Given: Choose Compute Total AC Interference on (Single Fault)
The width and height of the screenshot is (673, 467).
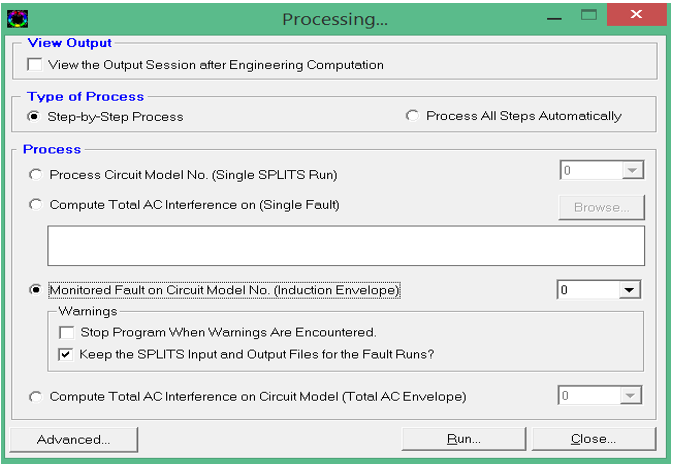Looking at the screenshot, I should pos(36,205).
